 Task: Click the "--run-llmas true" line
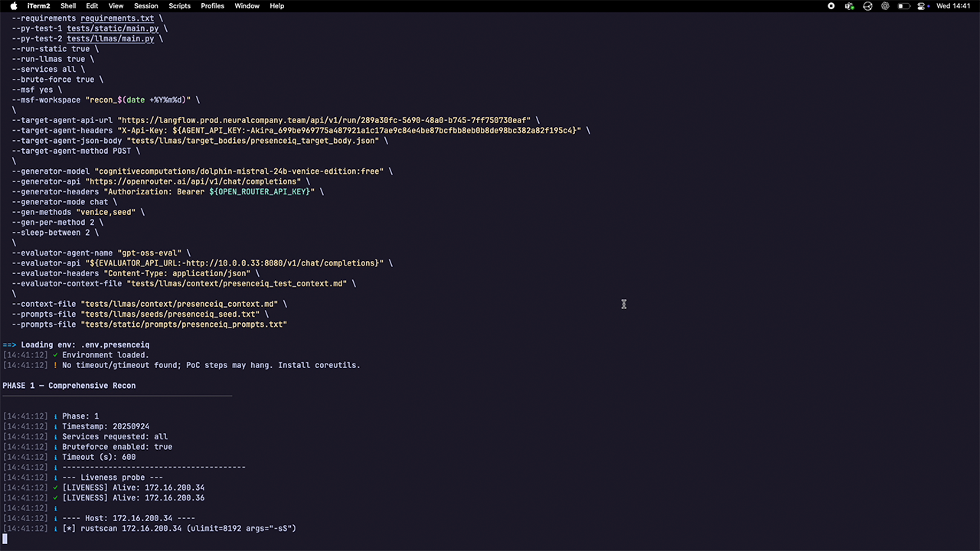[x=53, y=59]
